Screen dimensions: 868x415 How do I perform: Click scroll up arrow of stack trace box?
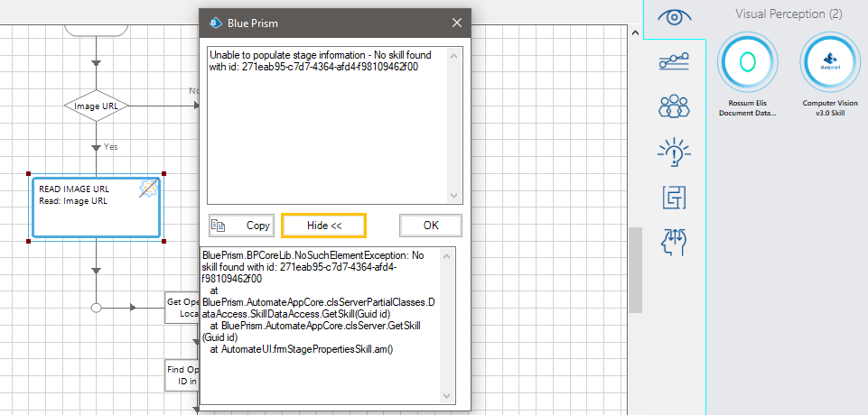coord(447,255)
